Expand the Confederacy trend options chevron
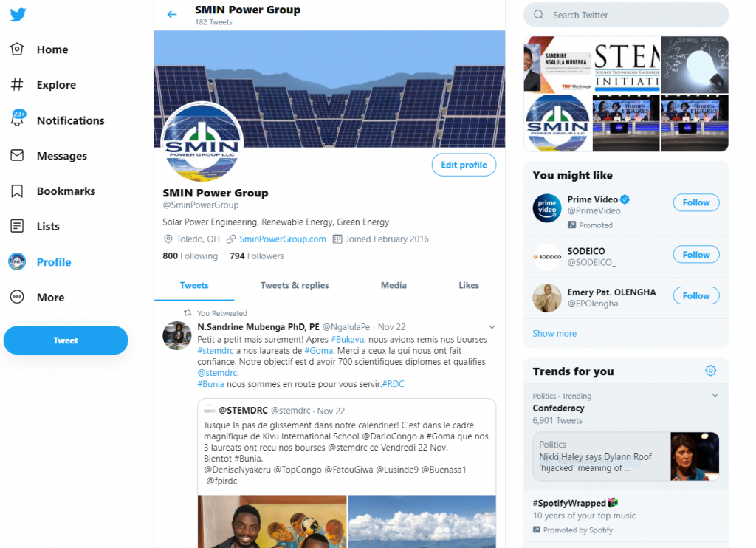The image size is (756, 548). [x=715, y=395]
